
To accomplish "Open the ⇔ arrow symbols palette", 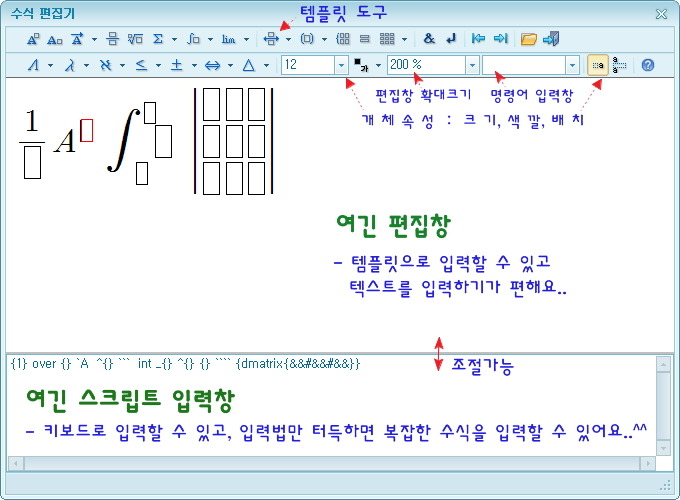I will pyautogui.click(x=212, y=65).
